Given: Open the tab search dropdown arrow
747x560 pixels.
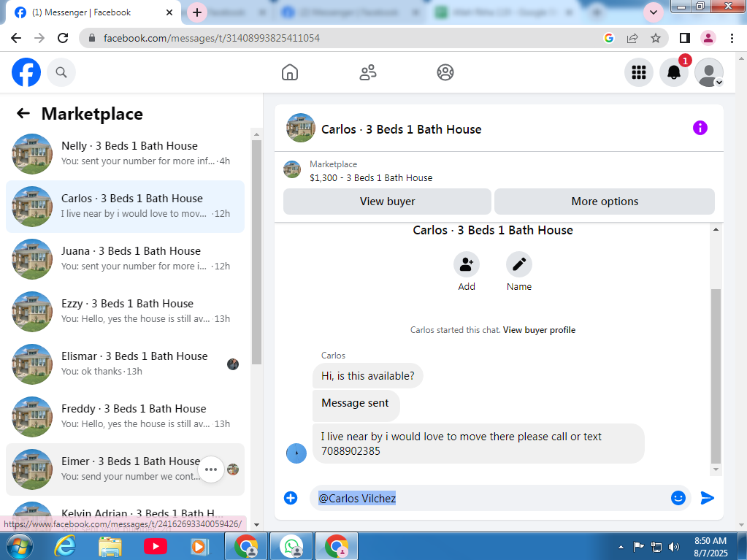Looking at the screenshot, I should (653, 12).
